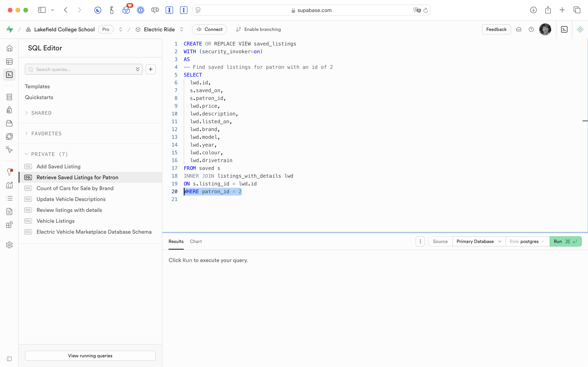Screen dimensions: 588x367
Task: Open the Table Editor sidebar icon
Action: point(9,61)
